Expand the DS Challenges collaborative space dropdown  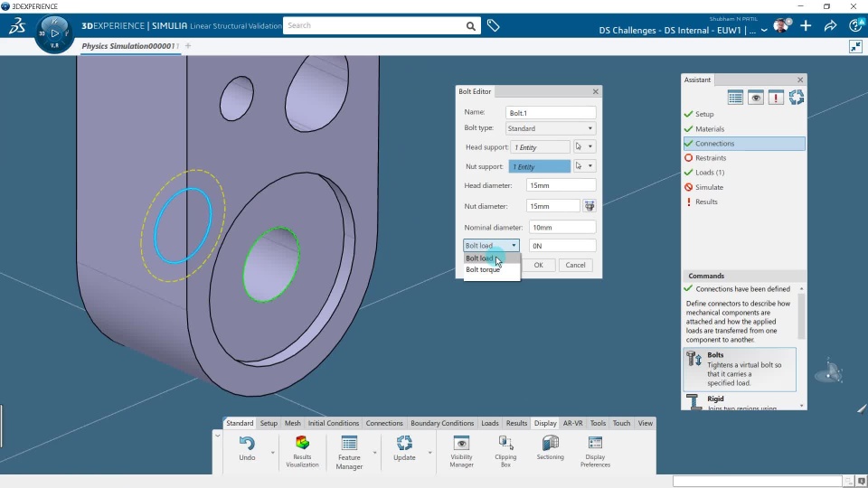pos(764,31)
